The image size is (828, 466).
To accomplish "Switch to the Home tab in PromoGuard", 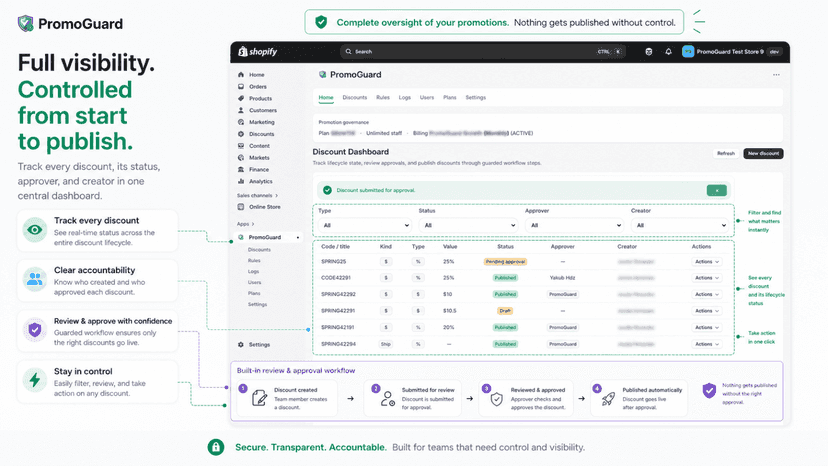I will click(x=326, y=98).
